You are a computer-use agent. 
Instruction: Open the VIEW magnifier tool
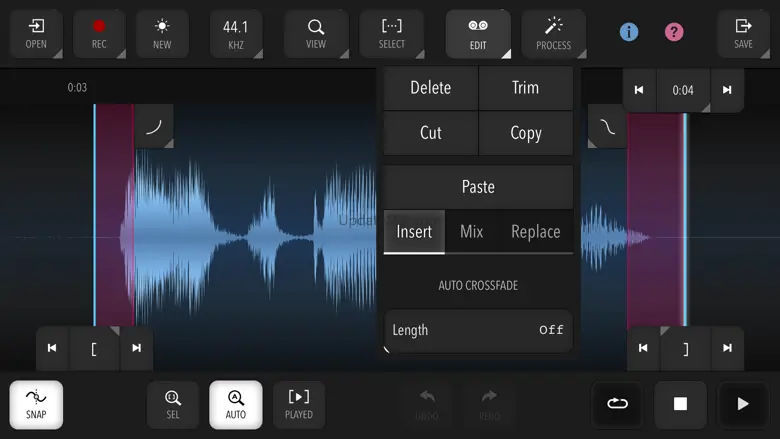coord(316,34)
